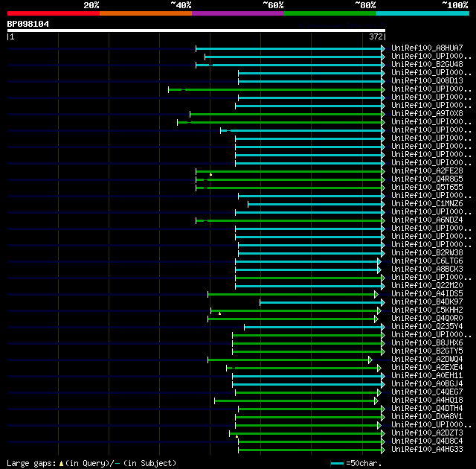Click the purple ~60% identity legend segment
This screenshot has height=469, width=476.
[x=238, y=13]
